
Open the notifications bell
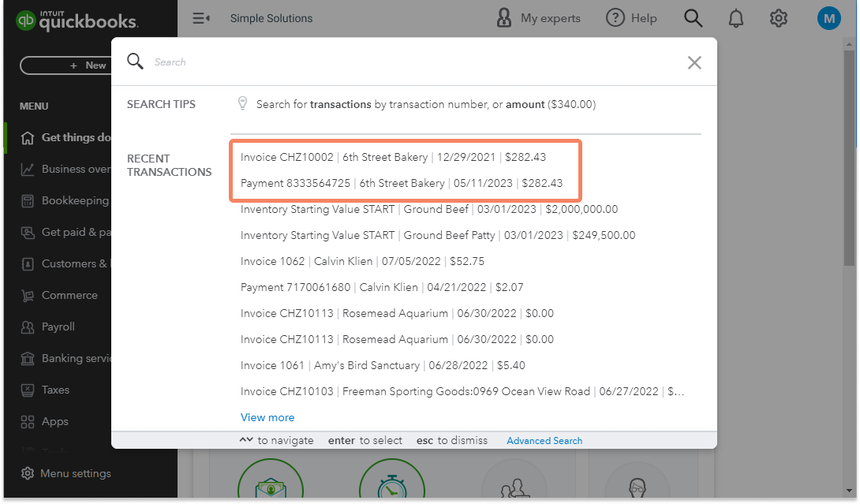[x=735, y=18]
